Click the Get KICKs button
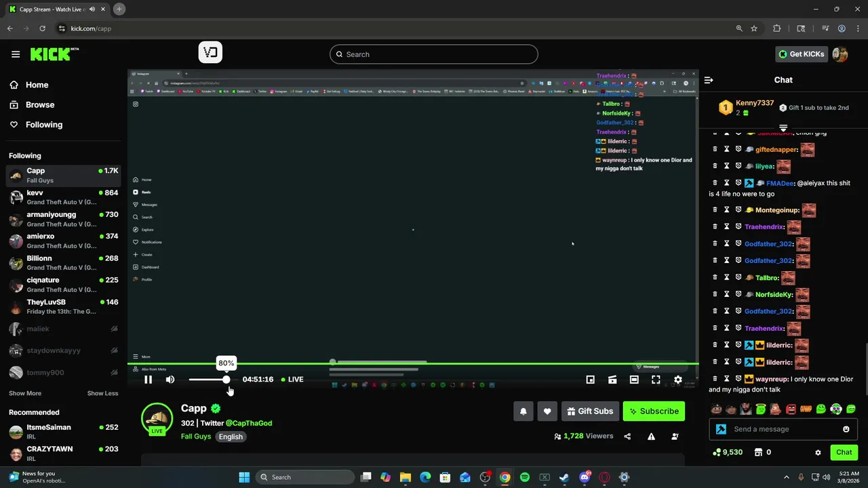Screen dimensions: 868x488 tap(801, 54)
